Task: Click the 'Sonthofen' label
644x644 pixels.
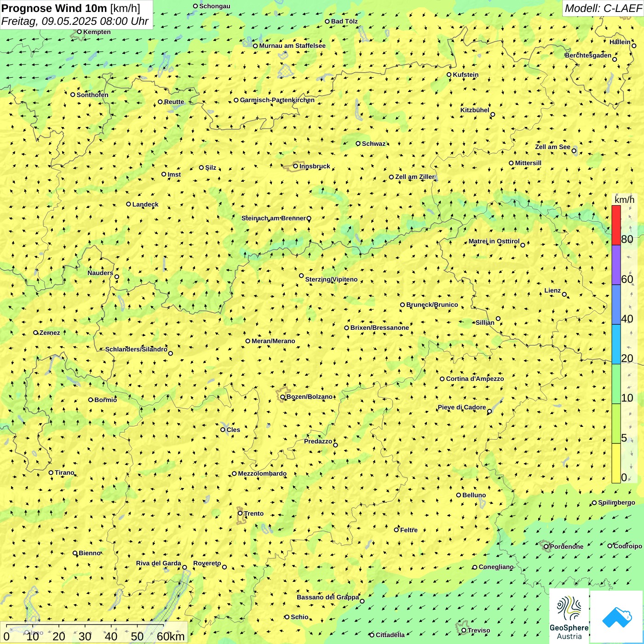Action: [92, 95]
